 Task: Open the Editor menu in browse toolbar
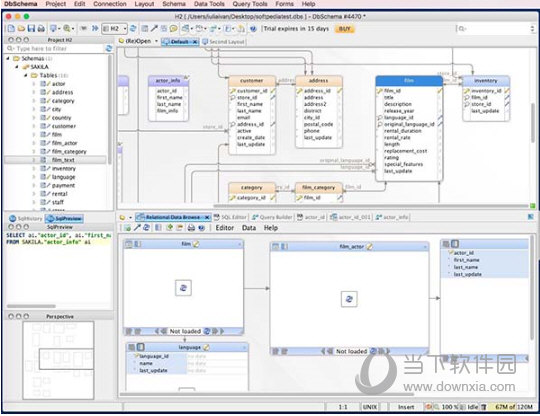[x=225, y=228]
